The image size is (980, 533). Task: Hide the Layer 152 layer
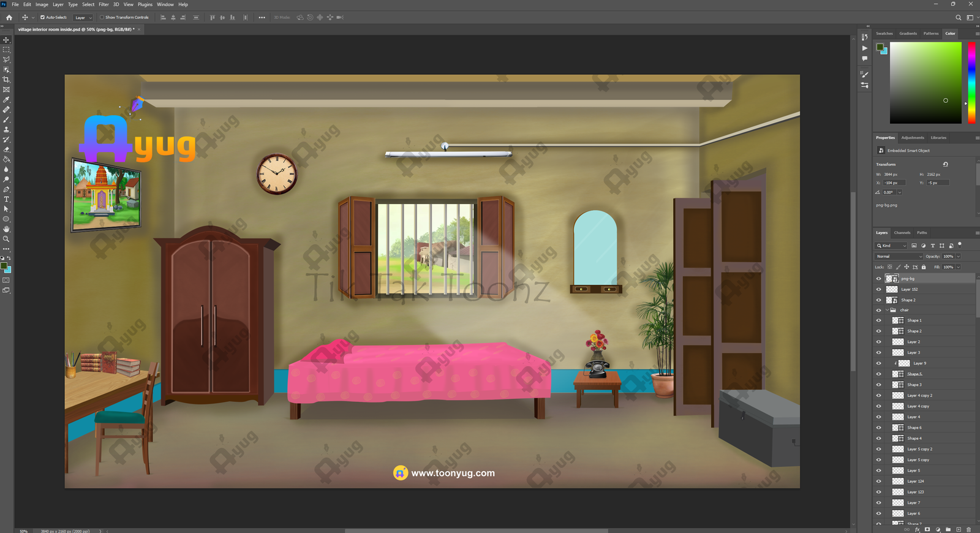pos(878,289)
